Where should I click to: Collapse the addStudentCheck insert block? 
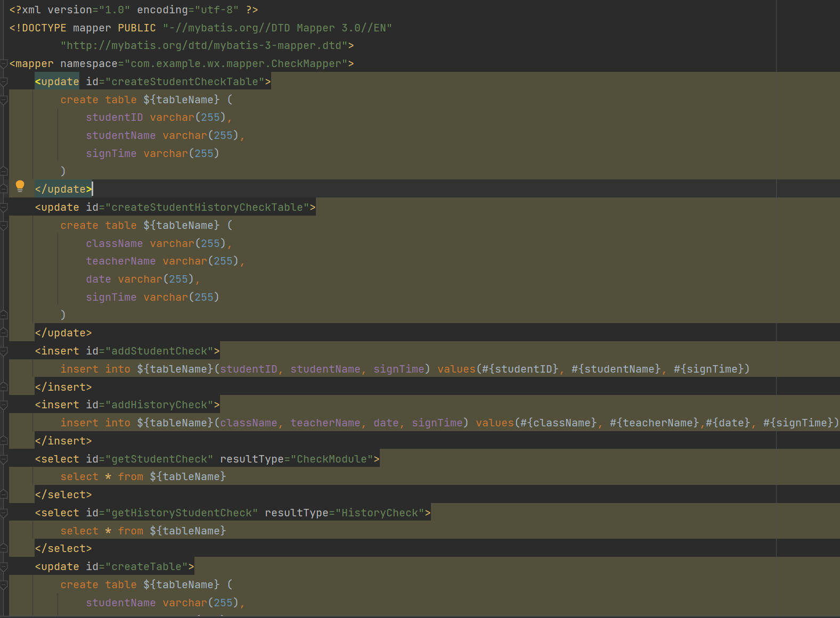4,351
